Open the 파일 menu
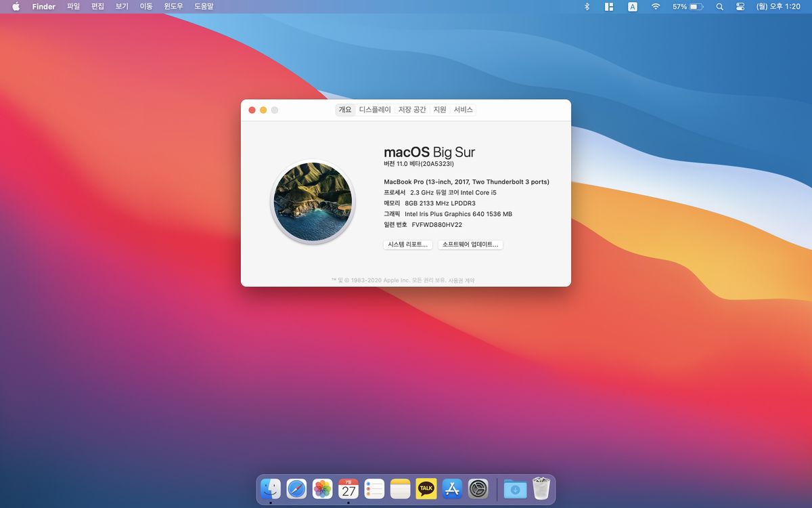The width and height of the screenshot is (812, 508). click(73, 6)
